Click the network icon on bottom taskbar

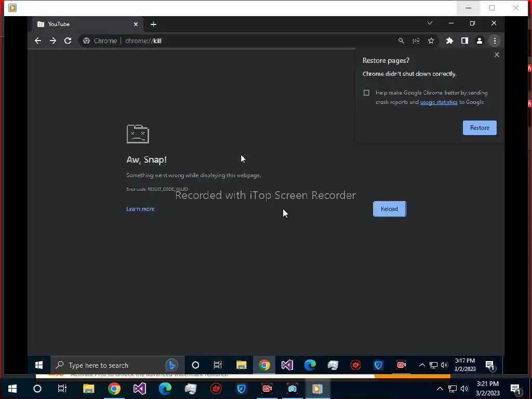453,389
